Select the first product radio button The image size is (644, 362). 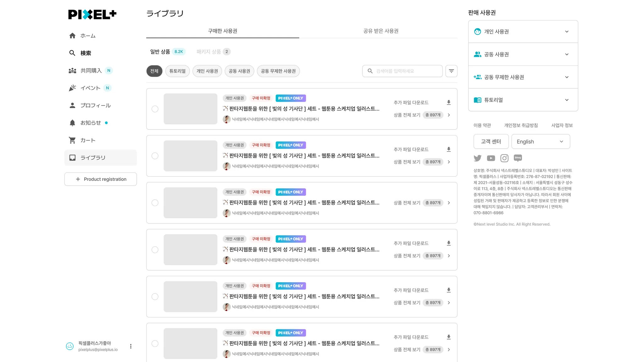click(155, 109)
